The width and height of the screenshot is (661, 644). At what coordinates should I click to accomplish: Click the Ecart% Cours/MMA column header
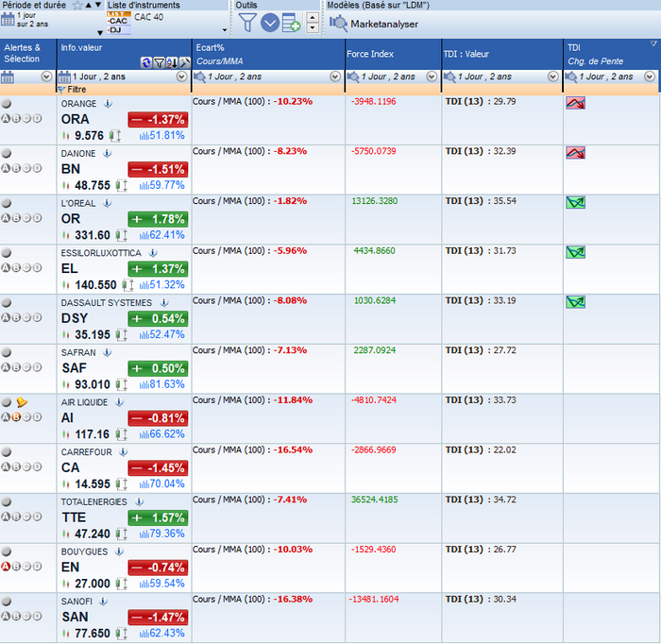pyautogui.click(x=268, y=55)
